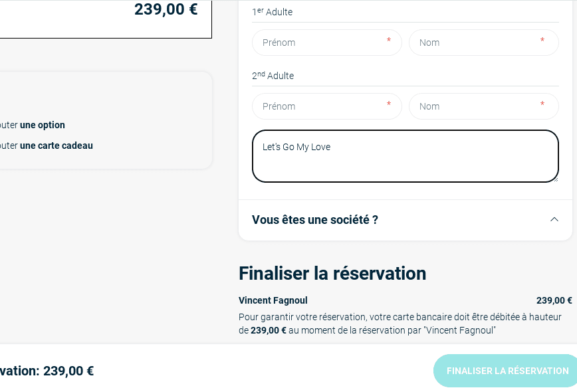The image size is (577, 392).
Task: Focus the second adult Prénom field
Action: coord(327,106)
